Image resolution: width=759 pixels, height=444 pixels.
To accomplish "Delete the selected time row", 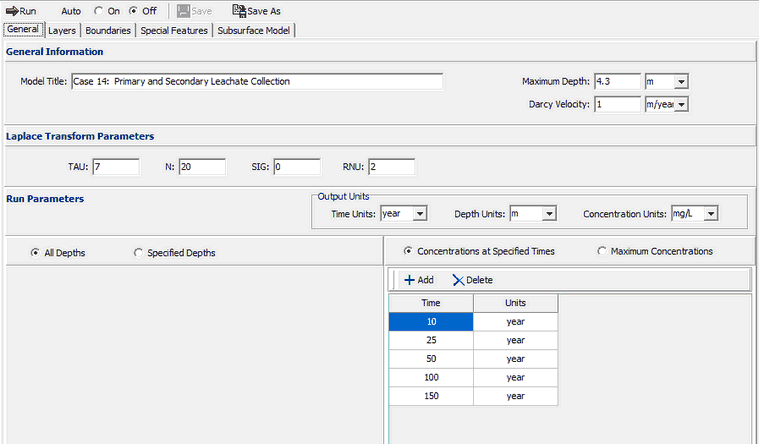I will pyautogui.click(x=472, y=280).
